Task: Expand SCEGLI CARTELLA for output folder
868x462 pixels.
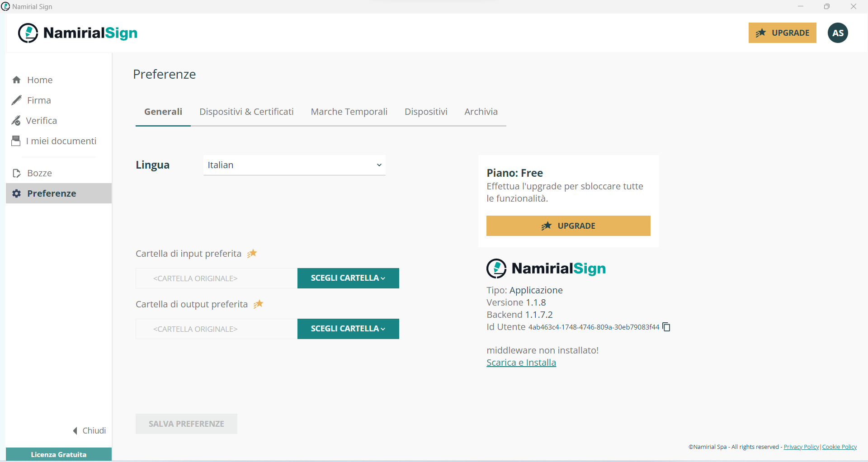Action: click(348, 329)
